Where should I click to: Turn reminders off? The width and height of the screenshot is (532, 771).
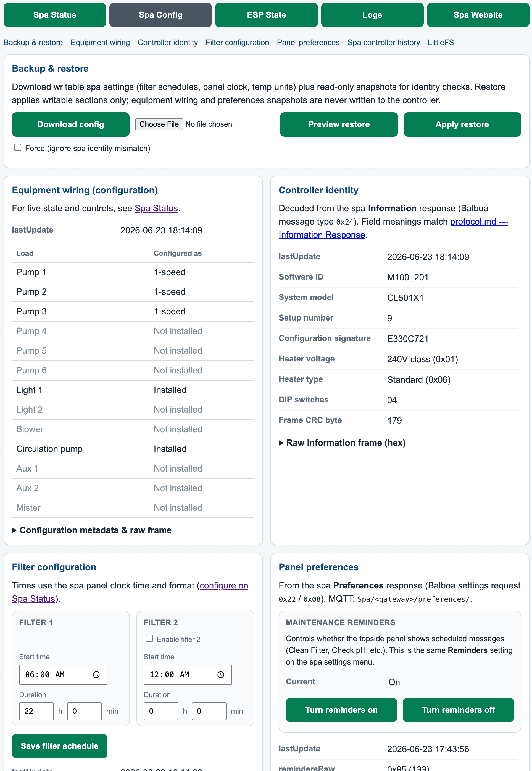pos(458,710)
